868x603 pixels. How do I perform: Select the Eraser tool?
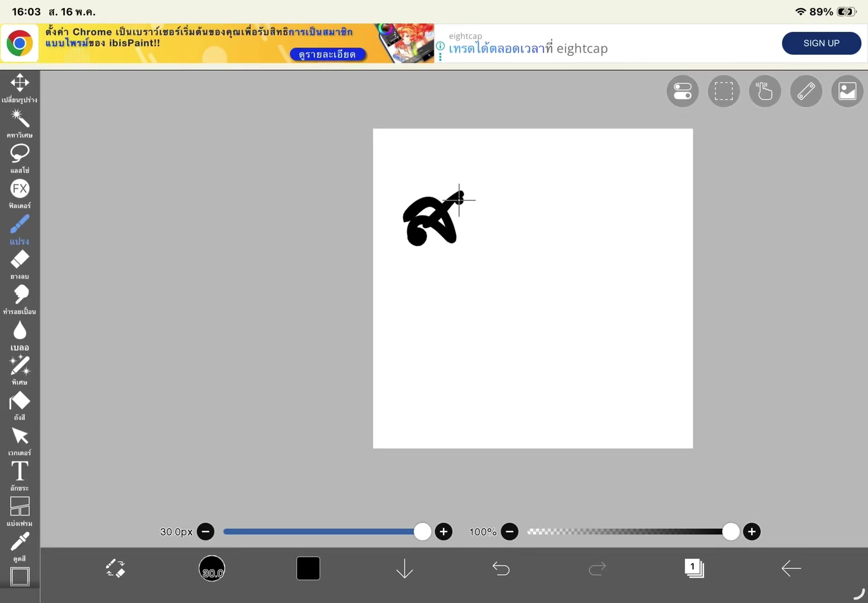(20, 265)
